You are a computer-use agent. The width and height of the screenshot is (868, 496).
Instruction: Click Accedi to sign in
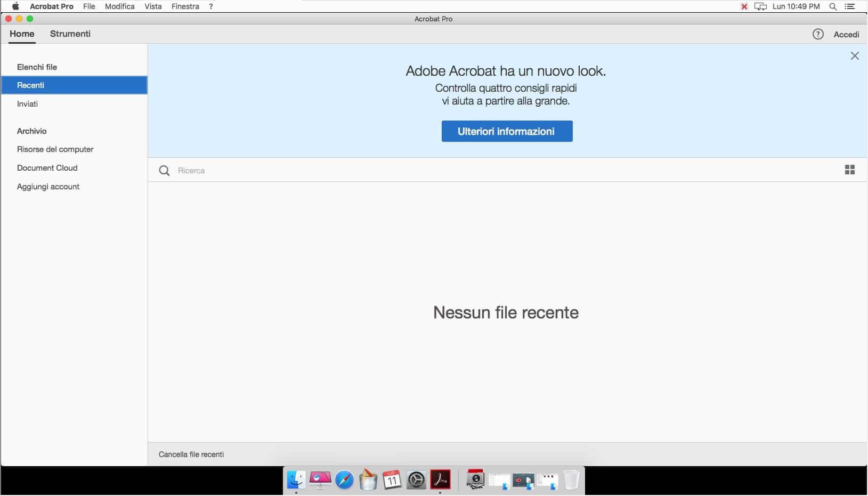[846, 34]
